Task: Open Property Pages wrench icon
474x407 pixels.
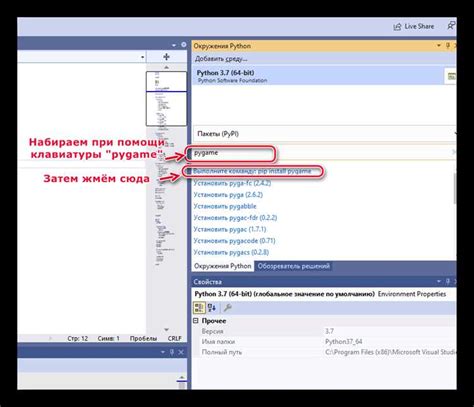Action: (227, 307)
